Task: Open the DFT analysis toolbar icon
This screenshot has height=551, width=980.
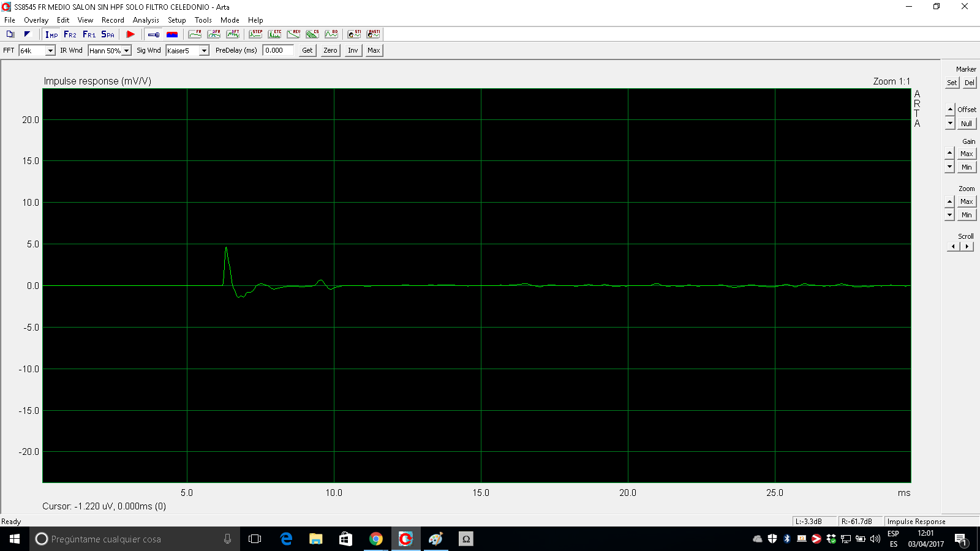Action: coord(233,34)
